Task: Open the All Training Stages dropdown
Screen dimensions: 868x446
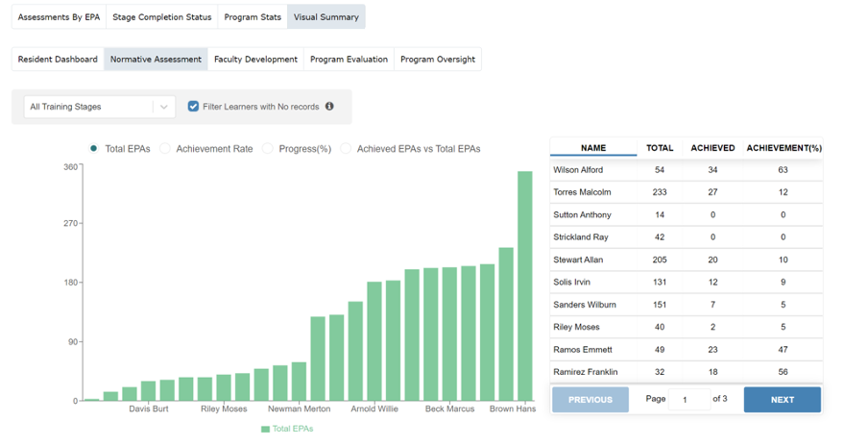Action: coord(89,107)
